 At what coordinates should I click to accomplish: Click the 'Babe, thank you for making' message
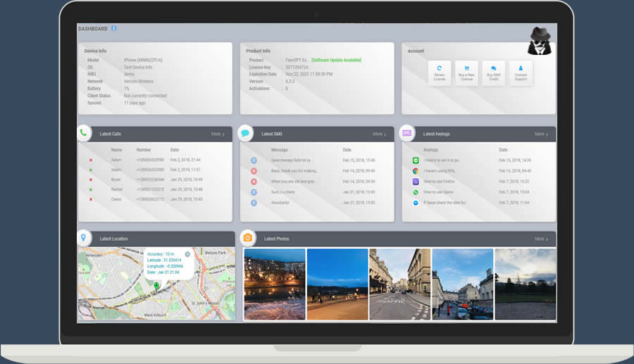click(294, 171)
